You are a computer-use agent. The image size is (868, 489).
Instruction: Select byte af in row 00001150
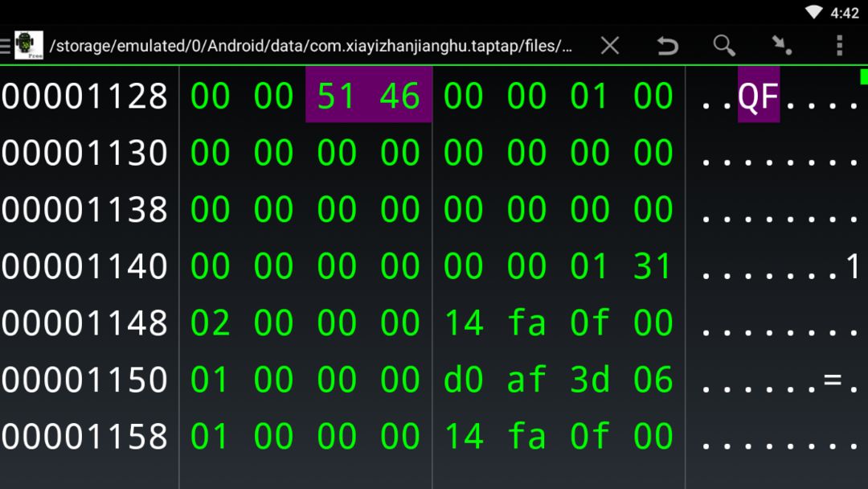point(526,380)
